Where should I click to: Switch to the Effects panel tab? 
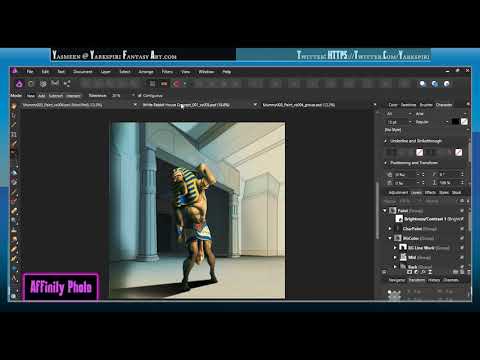point(430,193)
